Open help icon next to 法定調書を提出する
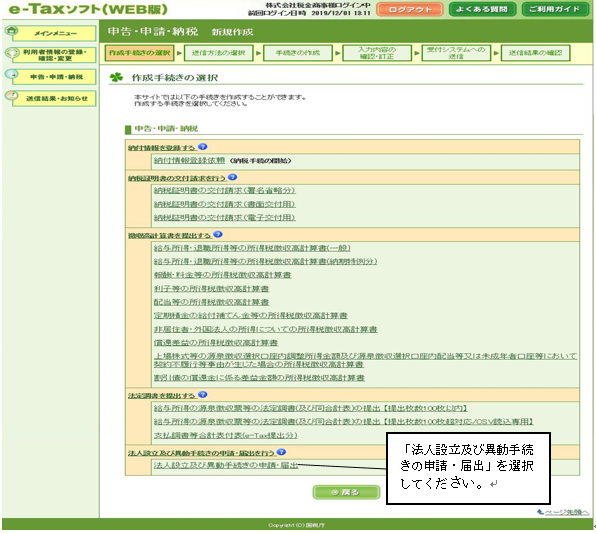 (x=203, y=395)
